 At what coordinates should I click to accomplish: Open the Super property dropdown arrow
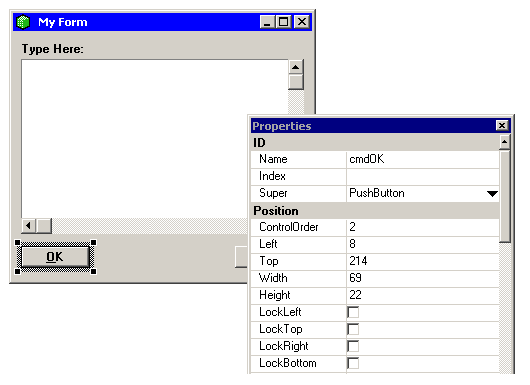[x=492, y=194]
